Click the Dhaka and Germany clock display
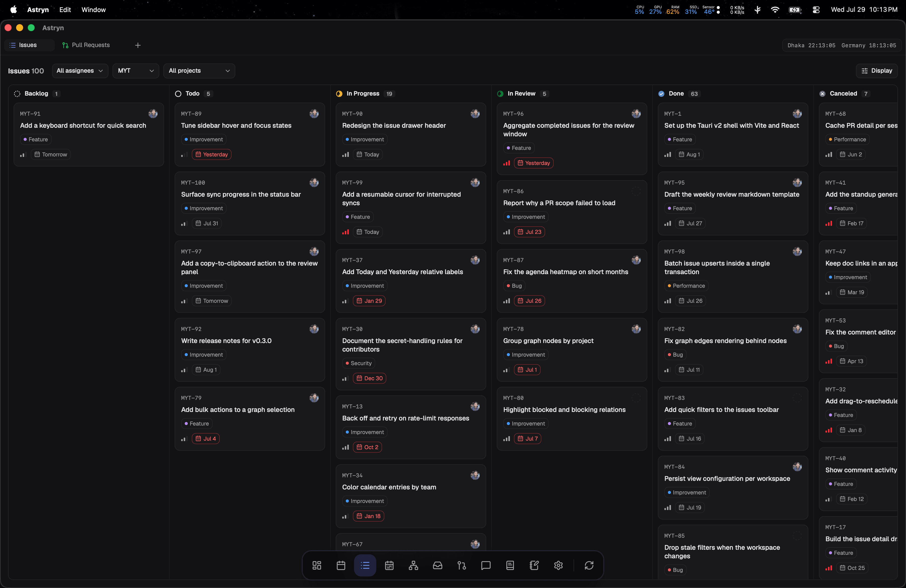906x588 pixels. click(842, 45)
